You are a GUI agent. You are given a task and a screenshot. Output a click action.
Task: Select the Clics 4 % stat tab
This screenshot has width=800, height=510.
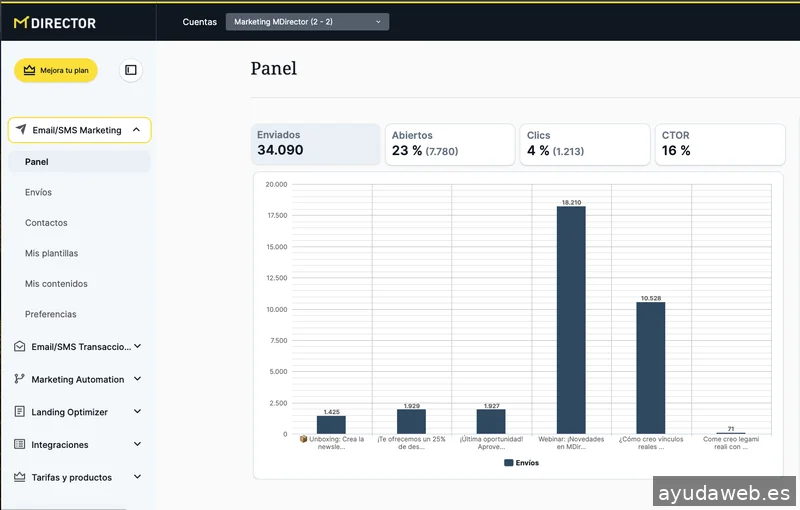coord(584,144)
